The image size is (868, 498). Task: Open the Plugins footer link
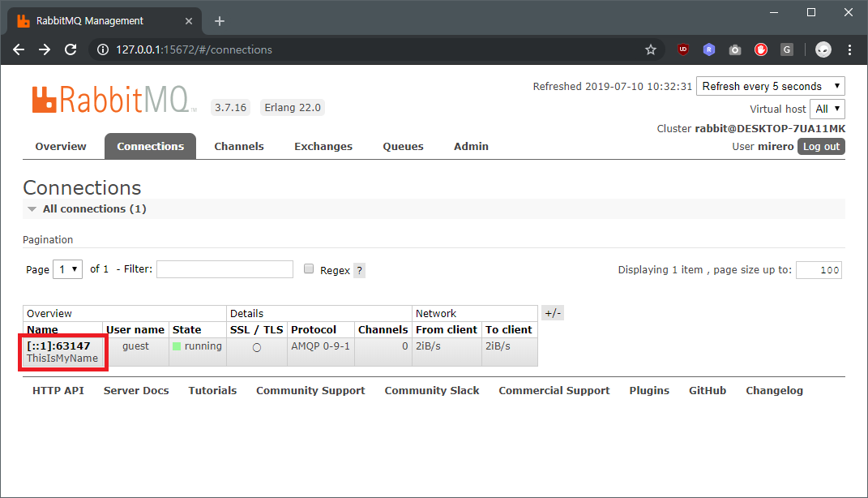[x=649, y=391]
